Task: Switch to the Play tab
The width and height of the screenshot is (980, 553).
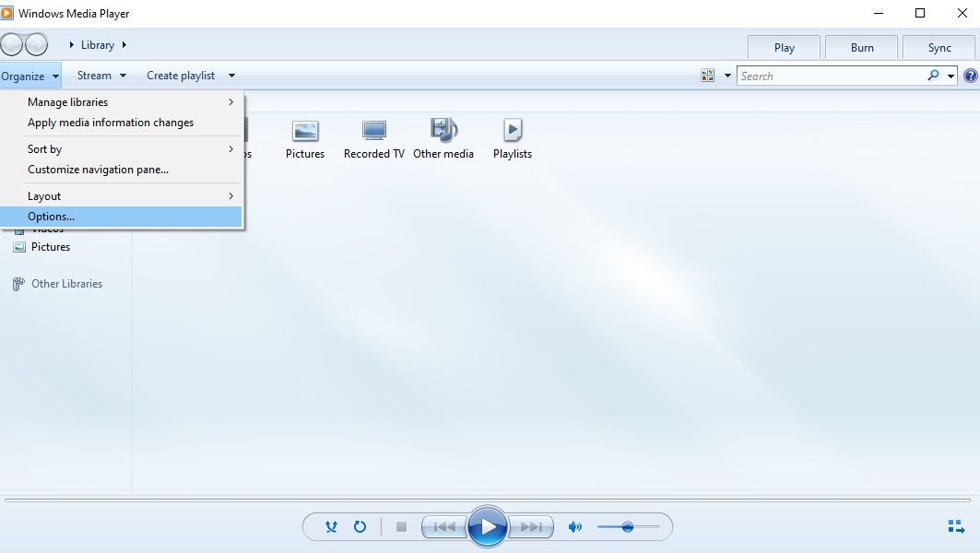Action: coord(784,48)
